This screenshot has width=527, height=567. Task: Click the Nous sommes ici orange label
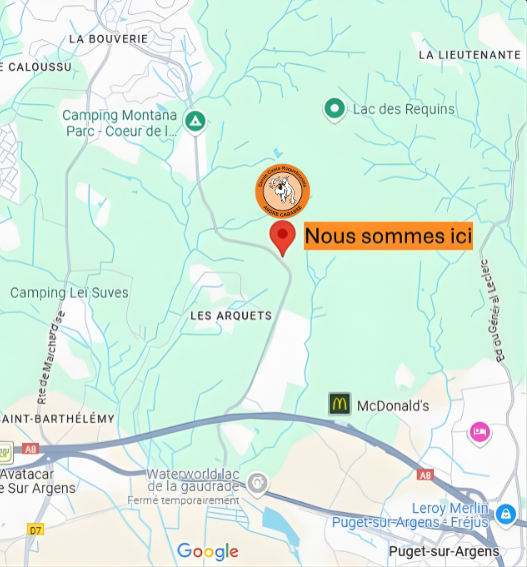(388, 236)
